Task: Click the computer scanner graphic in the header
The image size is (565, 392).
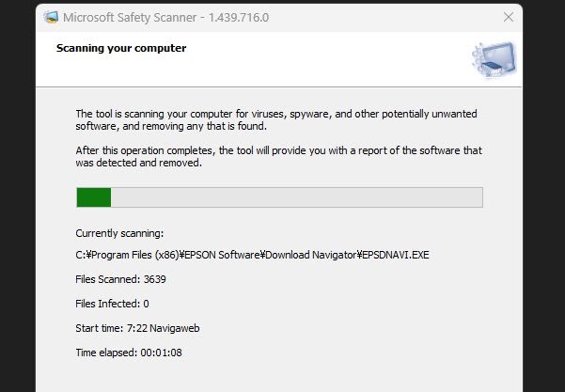Action: 493,59
